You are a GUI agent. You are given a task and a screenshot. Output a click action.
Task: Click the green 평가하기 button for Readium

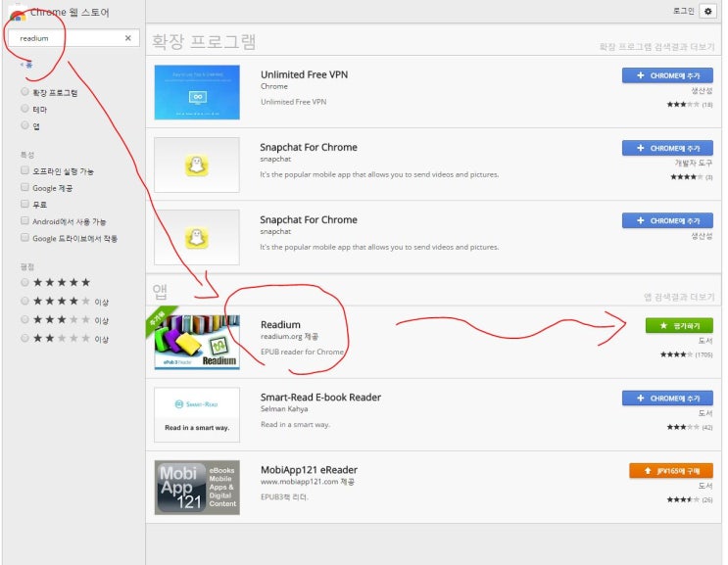click(x=679, y=325)
